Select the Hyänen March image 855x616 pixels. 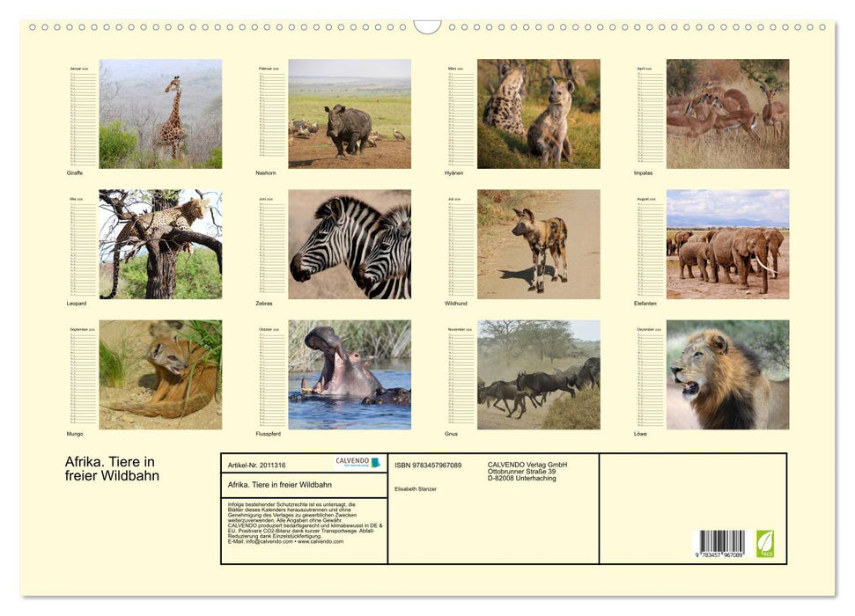click(538, 114)
